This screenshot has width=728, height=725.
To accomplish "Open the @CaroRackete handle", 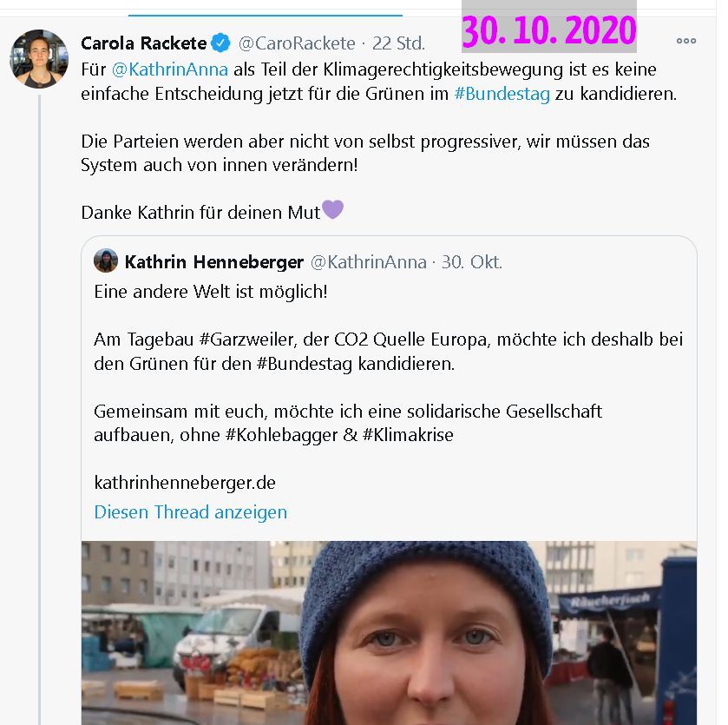I will coord(297,43).
